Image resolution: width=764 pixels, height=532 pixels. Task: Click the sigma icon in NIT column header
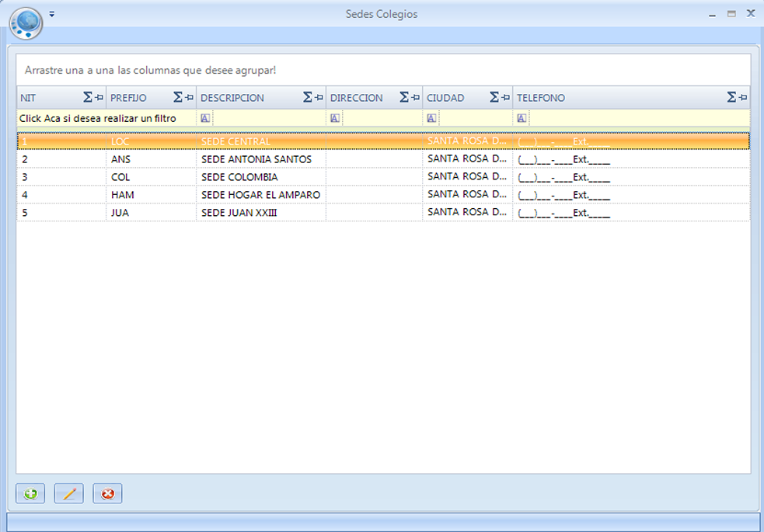click(88, 98)
